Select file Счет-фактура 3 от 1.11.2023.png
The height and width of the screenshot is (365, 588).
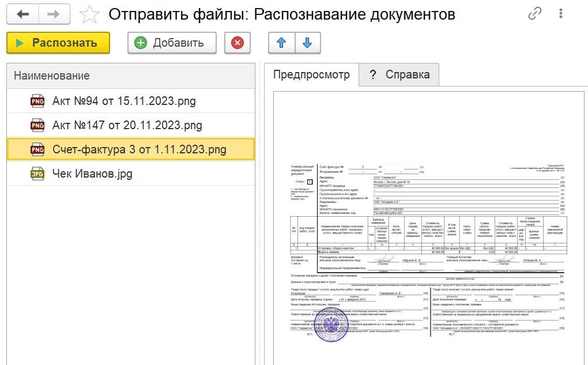tap(130, 149)
